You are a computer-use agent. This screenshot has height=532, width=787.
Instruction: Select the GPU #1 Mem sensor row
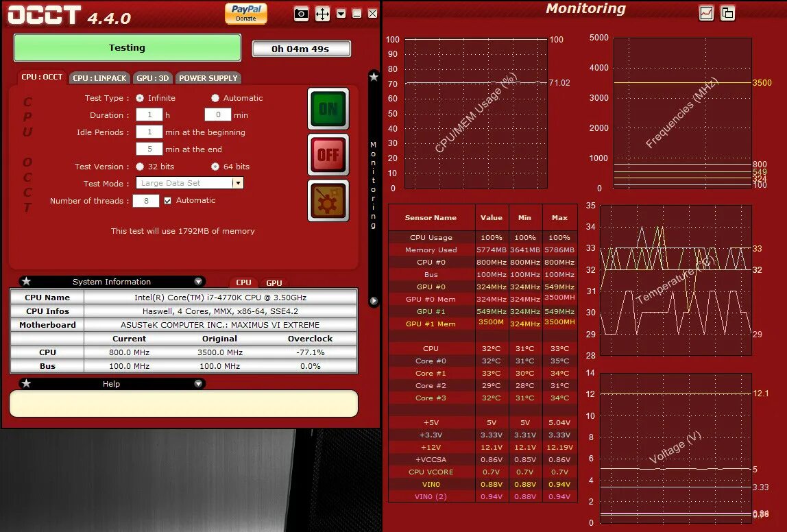483,324
